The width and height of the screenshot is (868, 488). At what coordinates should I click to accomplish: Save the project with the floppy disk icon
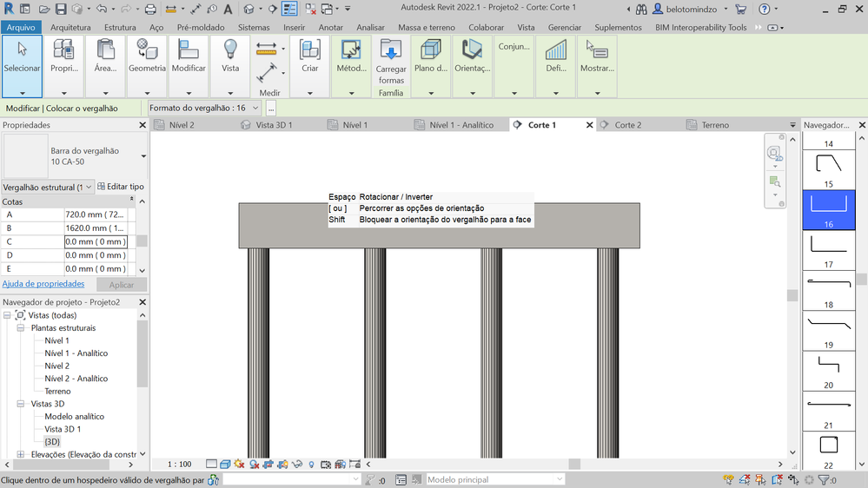pos(61,9)
